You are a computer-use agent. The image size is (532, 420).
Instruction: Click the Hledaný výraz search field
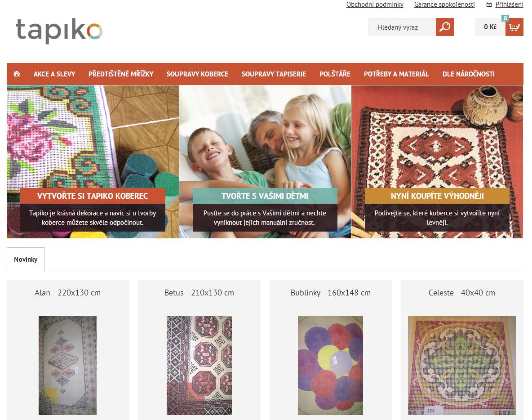[402, 27]
